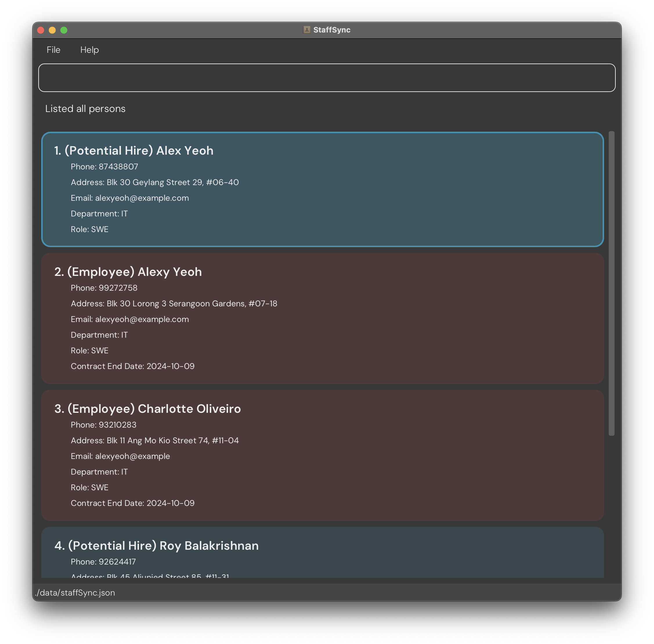Click the 'Listed all persons' result message
The height and width of the screenshot is (644, 654).
tap(85, 109)
